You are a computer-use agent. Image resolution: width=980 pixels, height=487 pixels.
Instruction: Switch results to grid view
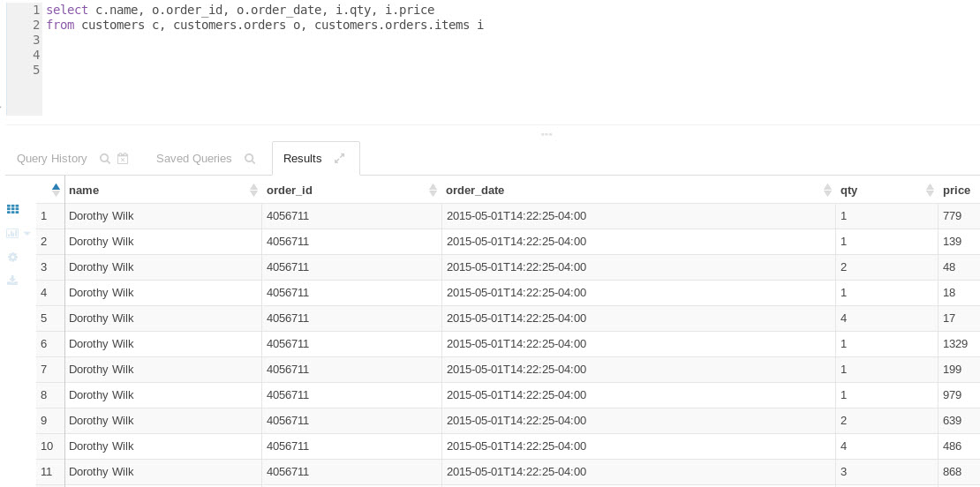click(x=12, y=209)
